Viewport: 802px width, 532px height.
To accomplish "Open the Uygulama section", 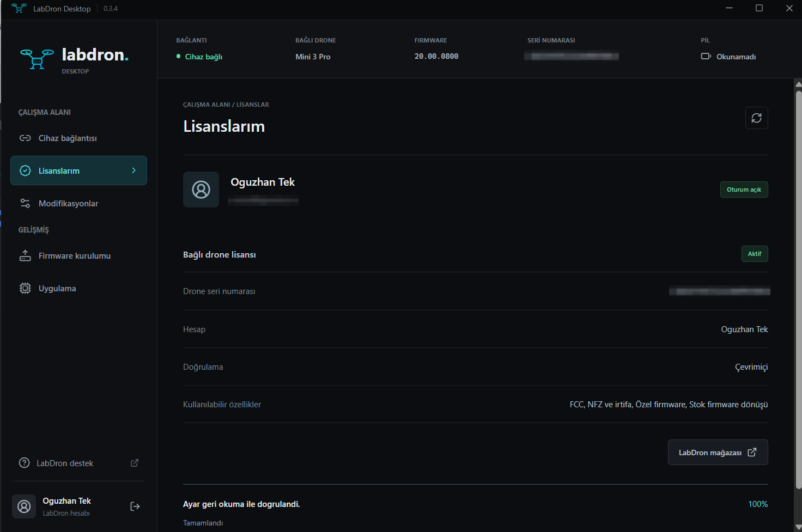I will tap(78, 289).
